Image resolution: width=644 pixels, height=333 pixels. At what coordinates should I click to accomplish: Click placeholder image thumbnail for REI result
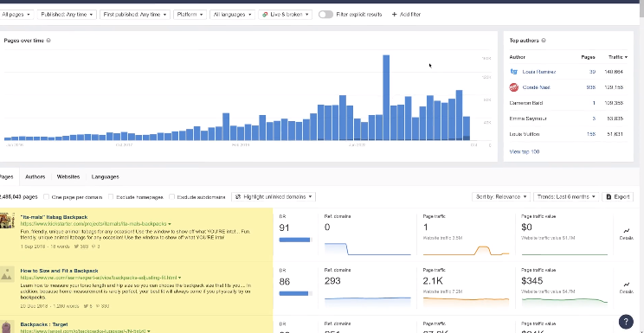click(x=6, y=274)
